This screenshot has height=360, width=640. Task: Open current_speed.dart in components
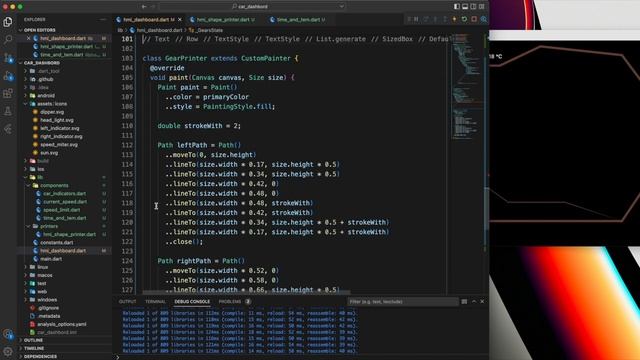(x=65, y=202)
